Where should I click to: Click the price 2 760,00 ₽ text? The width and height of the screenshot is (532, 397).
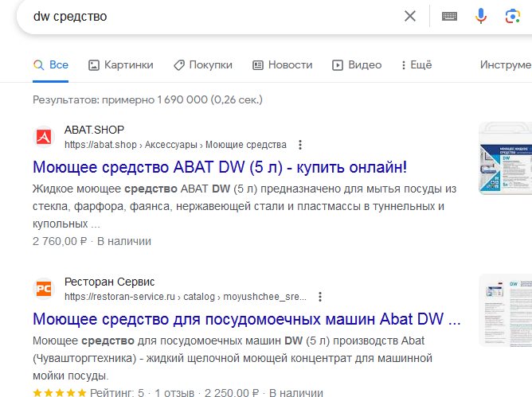[x=60, y=241]
